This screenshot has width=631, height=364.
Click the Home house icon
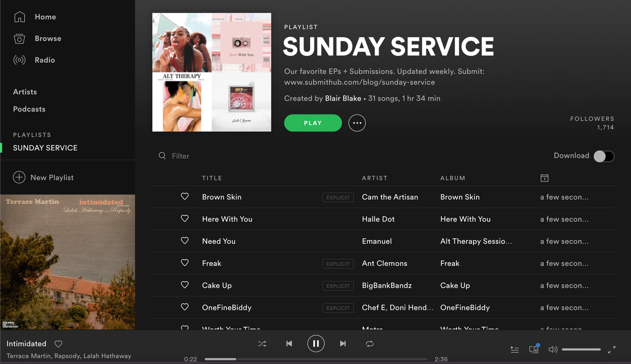pyautogui.click(x=19, y=17)
